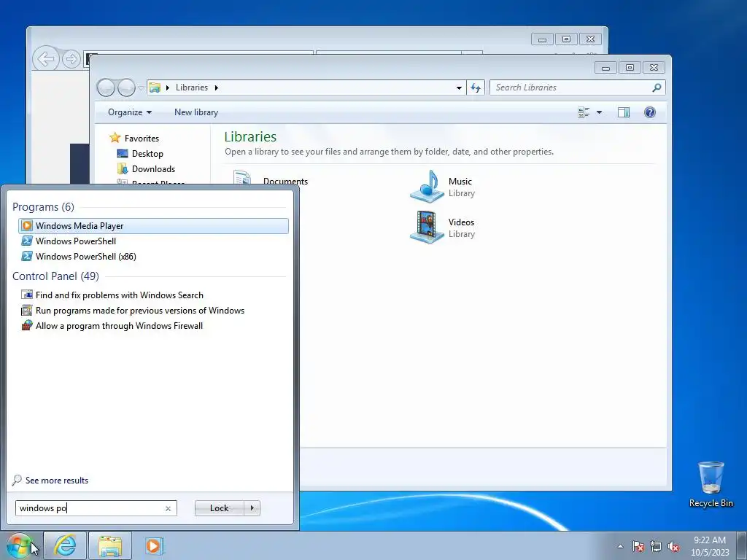The image size is (747, 560).
Task: Select Favorites in the navigation pane
Action: pyautogui.click(x=142, y=138)
